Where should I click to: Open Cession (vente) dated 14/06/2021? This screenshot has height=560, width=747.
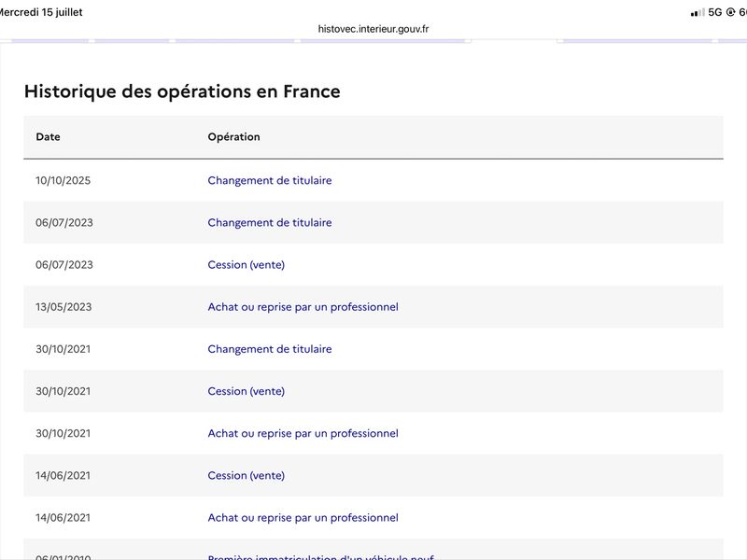pos(247,475)
